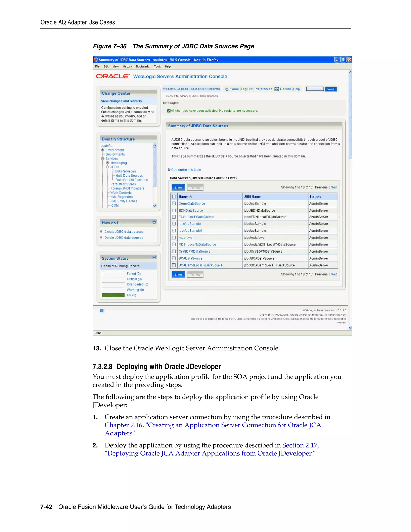The height and width of the screenshot is (532, 411).
Task: Sort by JNDI Name column header
Action: tap(252, 197)
